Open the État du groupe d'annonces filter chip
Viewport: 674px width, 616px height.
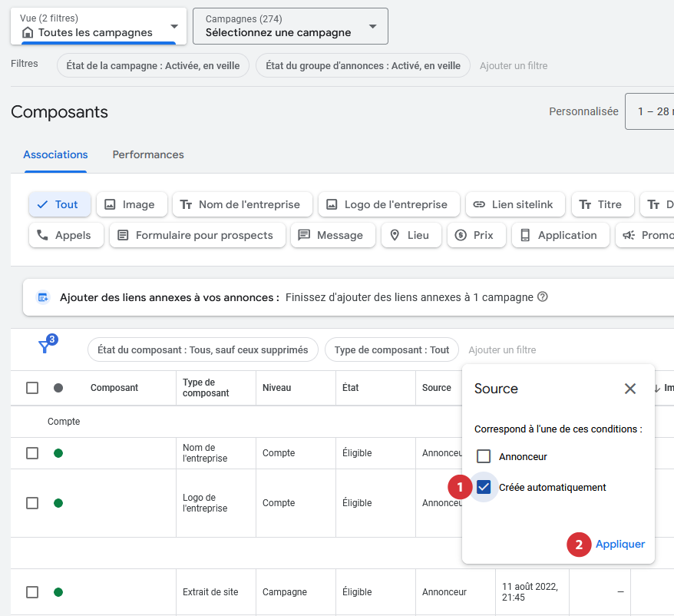tap(363, 65)
